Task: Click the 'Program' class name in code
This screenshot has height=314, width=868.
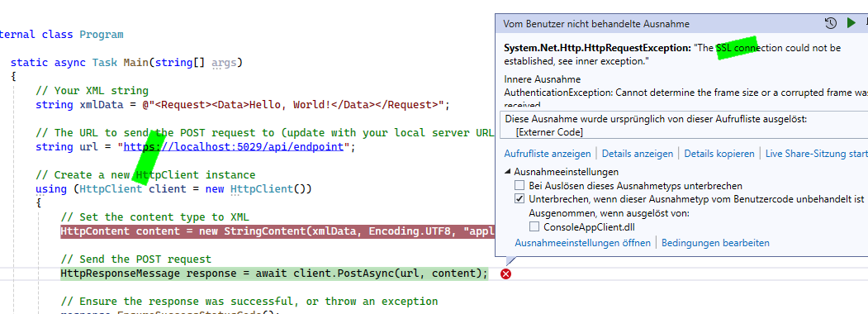Action: point(102,35)
